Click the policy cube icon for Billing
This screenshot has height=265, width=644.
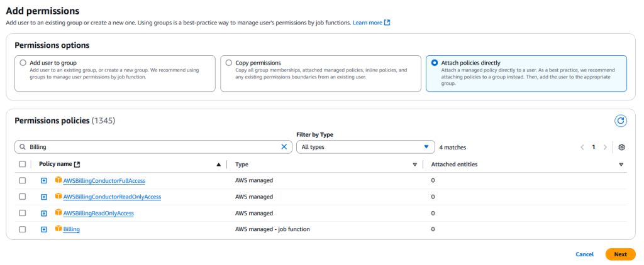pyautogui.click(x=58, y=229)
